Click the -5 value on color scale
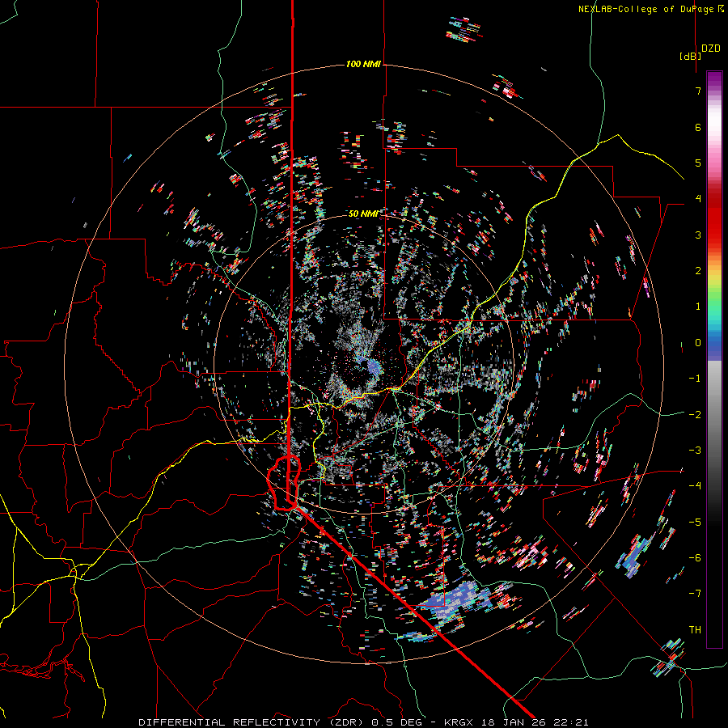 point(695,522)
